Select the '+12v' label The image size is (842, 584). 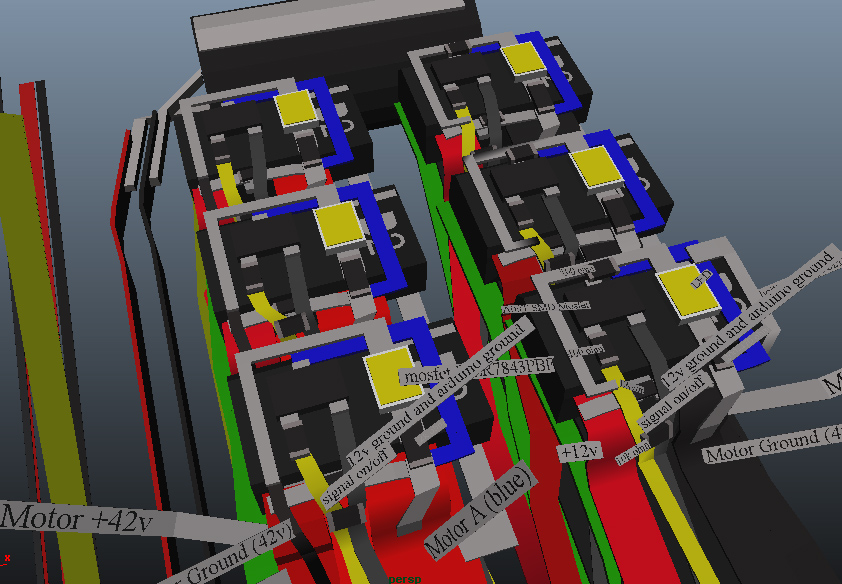[579, 452]
